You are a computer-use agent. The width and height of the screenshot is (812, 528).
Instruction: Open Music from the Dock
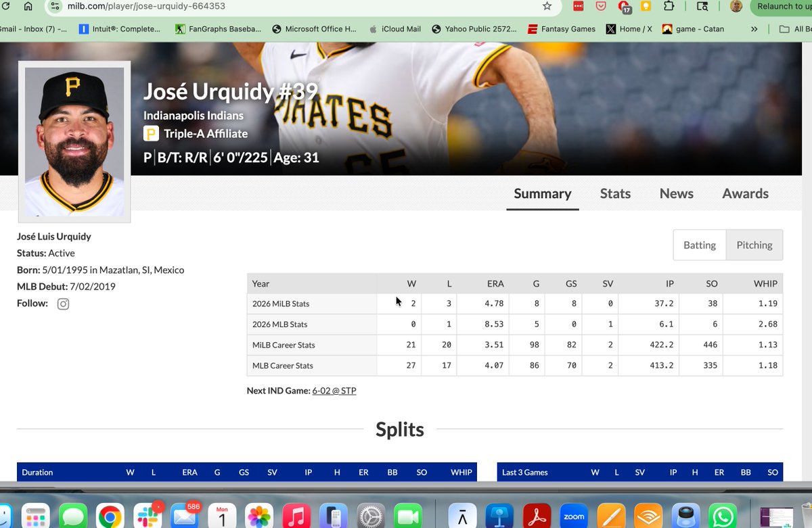click(x=296, y=517)
